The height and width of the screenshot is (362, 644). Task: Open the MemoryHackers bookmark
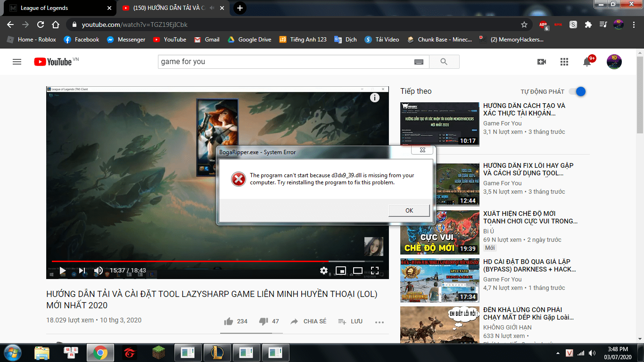(x=512, y=40)
